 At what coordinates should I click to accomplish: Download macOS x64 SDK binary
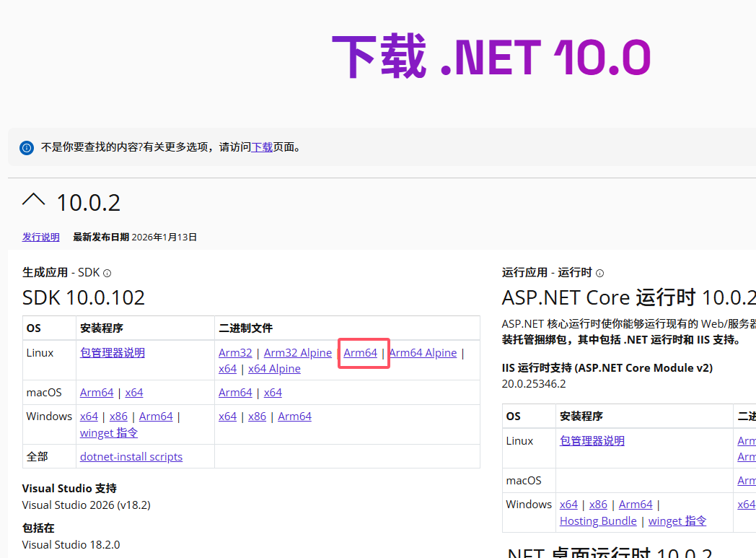click(273, 392)
